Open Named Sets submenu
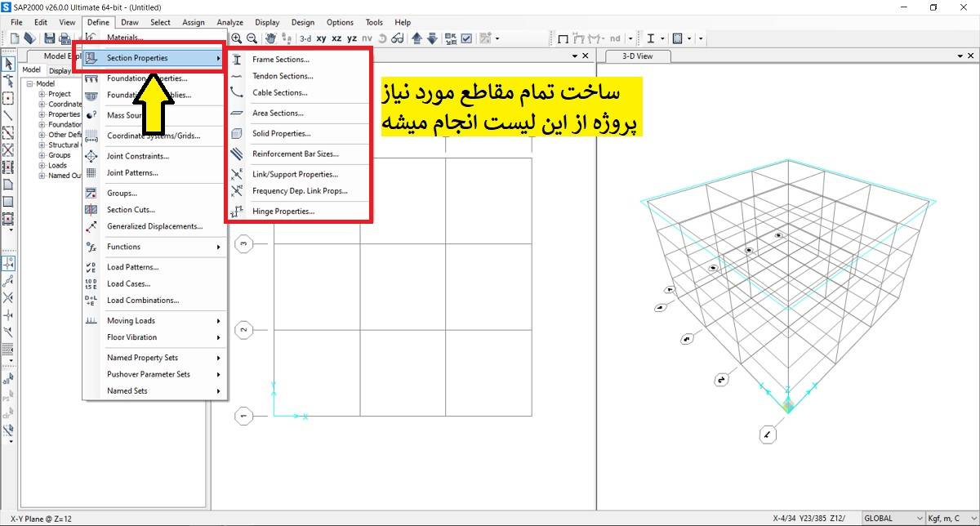 click(x=154, y=390)
